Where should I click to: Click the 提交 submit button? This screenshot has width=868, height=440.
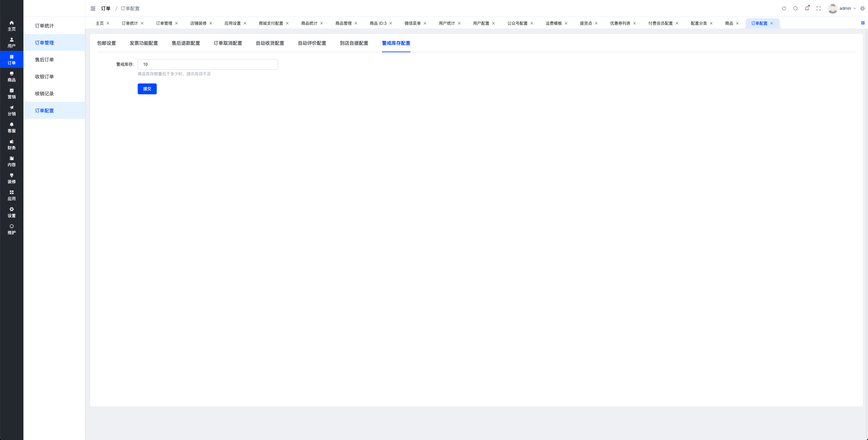pos(147,89)
